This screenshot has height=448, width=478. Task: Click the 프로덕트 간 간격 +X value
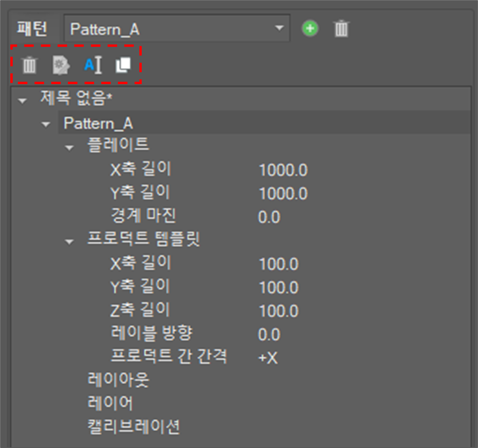click(x=268, y=358)
